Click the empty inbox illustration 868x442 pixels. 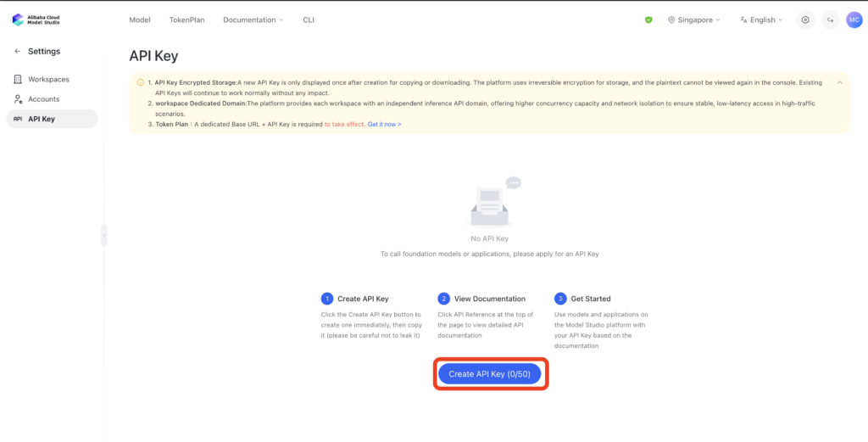point(493,202)
